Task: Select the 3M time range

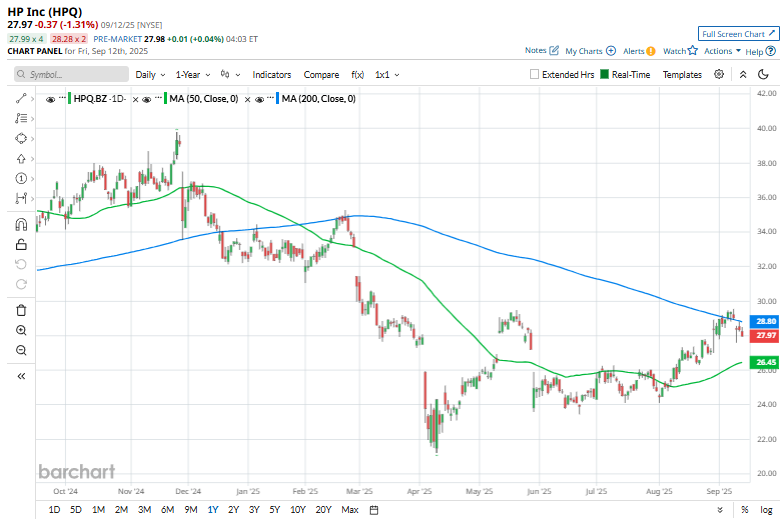Action: tap(144, 510)
